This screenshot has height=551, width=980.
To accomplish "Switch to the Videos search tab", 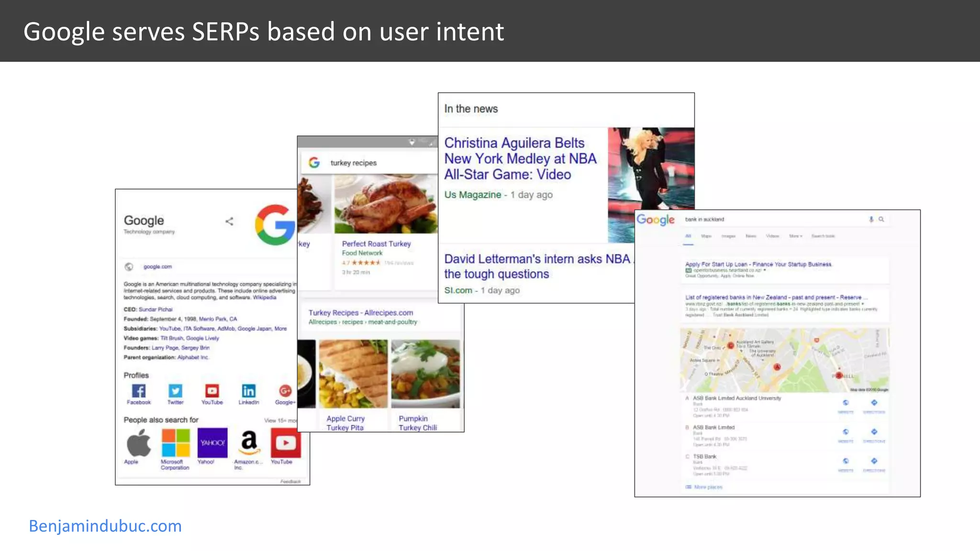I will tap(772, 236).
